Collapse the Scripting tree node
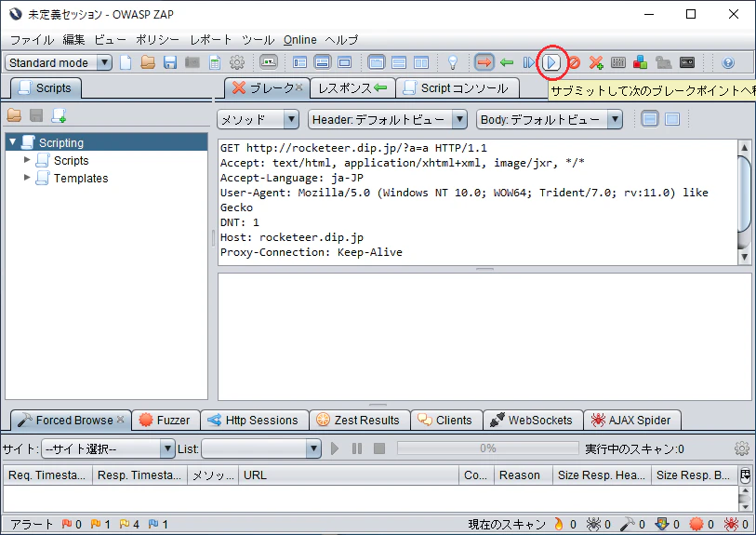The height and width of the screenshot is (535, 756). (13, 142)
